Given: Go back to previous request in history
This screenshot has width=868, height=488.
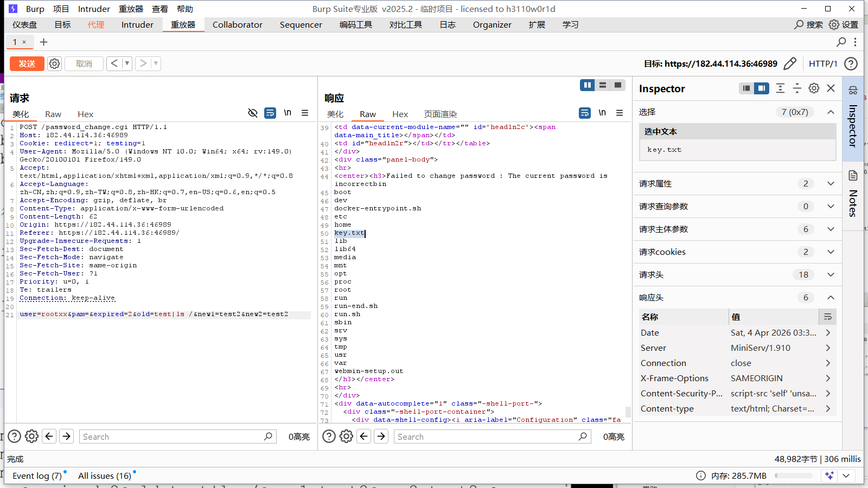Looking at the screenshot, I should click(x=114, y=63).
